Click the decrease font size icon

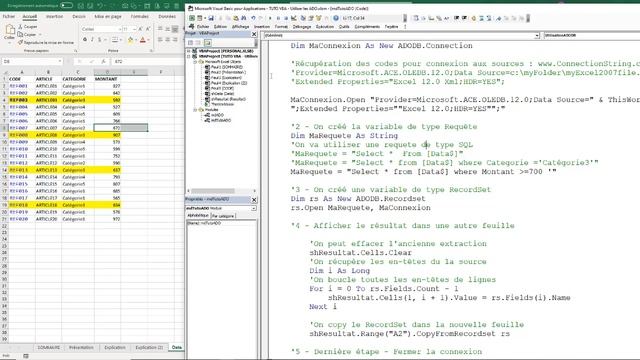(x=148, y=29)
